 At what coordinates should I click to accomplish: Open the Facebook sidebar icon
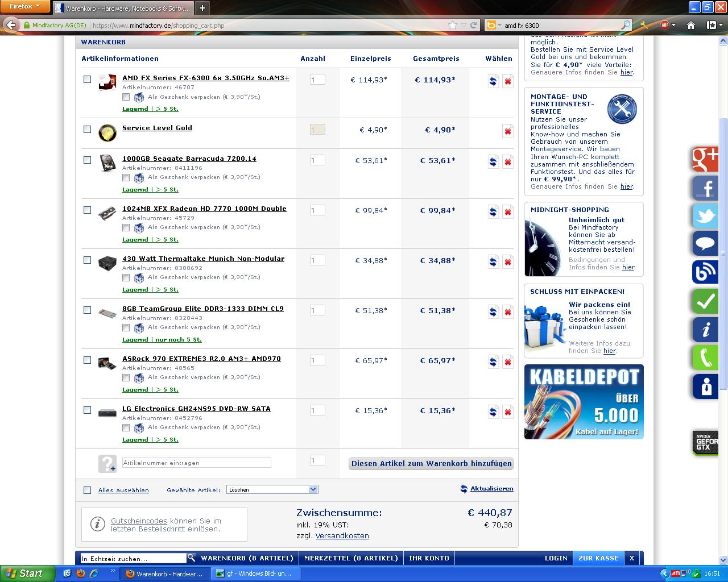coord(705,188)
